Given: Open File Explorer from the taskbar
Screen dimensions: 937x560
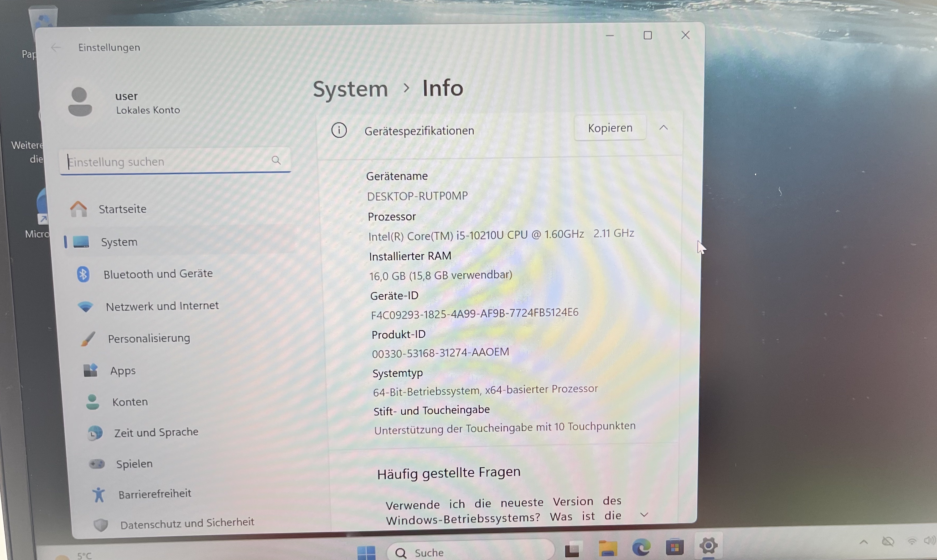Looking at the screenshot, I should click(608, 548).
